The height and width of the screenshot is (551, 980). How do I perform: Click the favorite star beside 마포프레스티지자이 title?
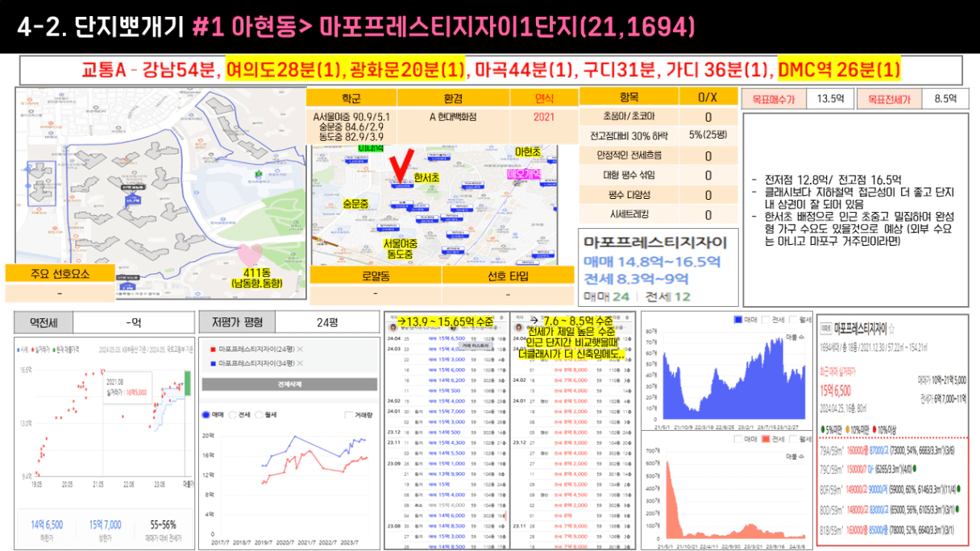pyautogui.click(x=892, y=329)
